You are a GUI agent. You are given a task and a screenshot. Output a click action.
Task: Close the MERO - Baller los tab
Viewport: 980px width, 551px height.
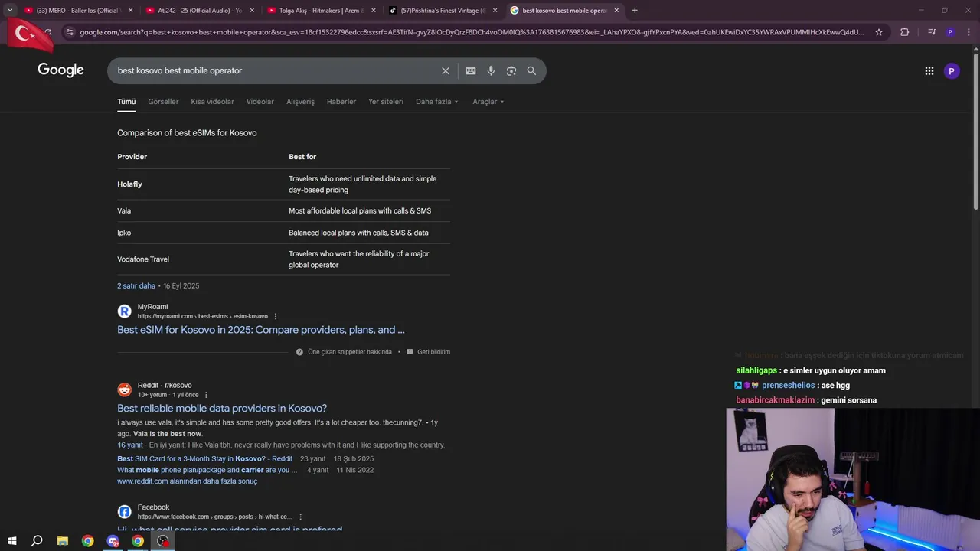coord(130,11)
